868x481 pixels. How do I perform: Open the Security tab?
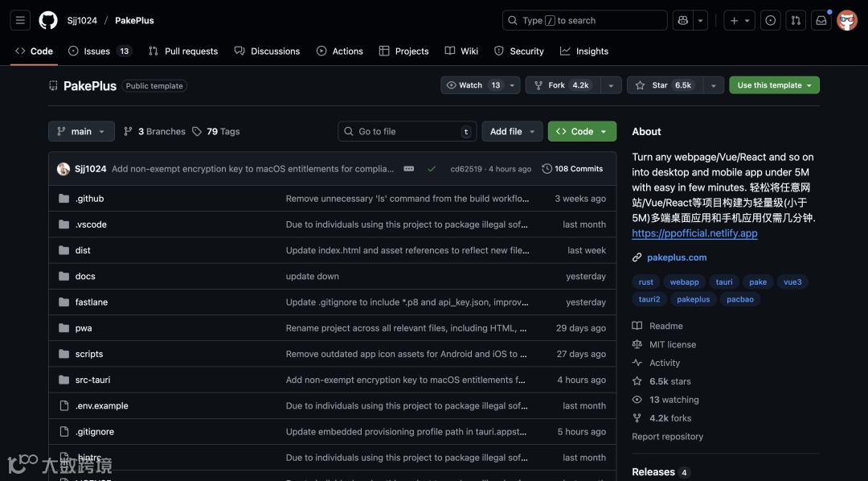pyautogui.click(x=519, y=51)
